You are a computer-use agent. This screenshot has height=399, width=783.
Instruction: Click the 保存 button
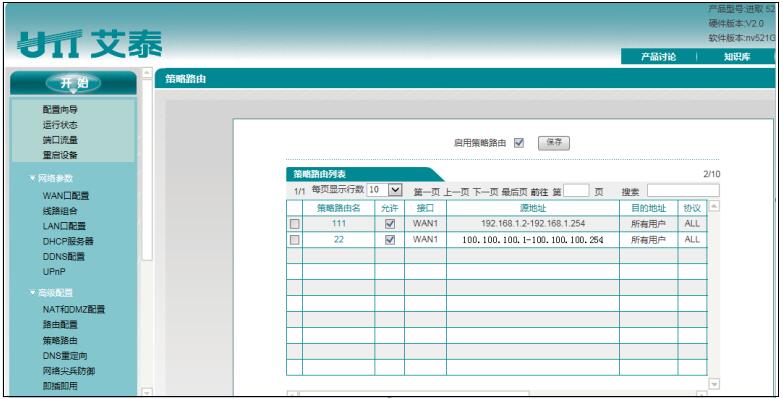click(554, 142)
